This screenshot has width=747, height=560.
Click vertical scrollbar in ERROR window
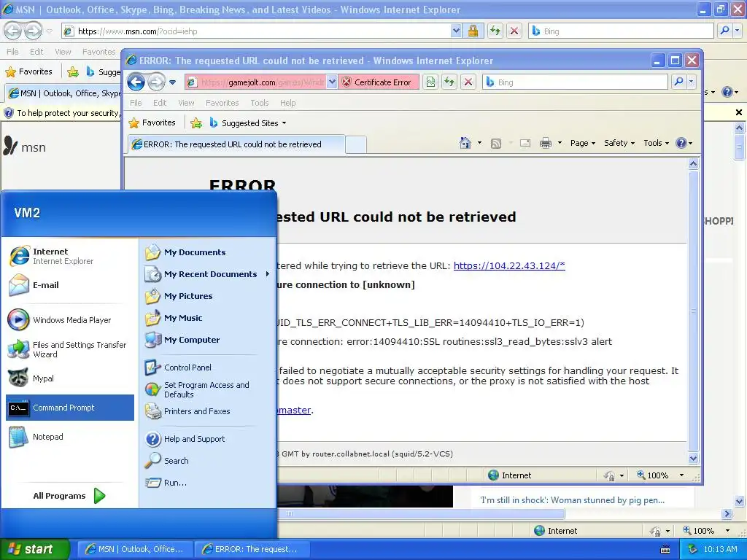(693, 311)
